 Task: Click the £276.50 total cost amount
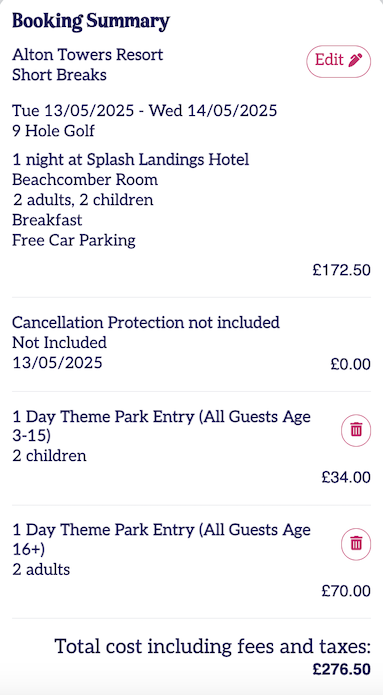pyautogui.click(x=341, y=669)
